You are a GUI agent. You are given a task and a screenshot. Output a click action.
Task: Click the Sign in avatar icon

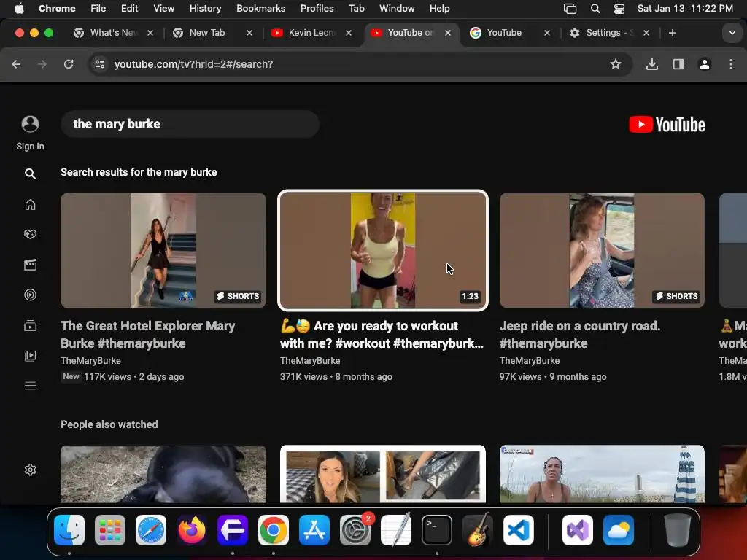click(x=30, y=124)
